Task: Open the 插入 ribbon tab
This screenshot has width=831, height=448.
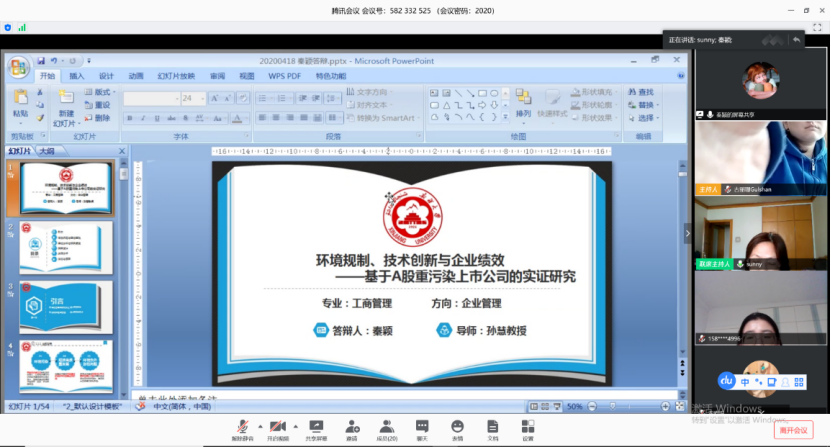Action: pyautogui.click(x=77, y=76)
